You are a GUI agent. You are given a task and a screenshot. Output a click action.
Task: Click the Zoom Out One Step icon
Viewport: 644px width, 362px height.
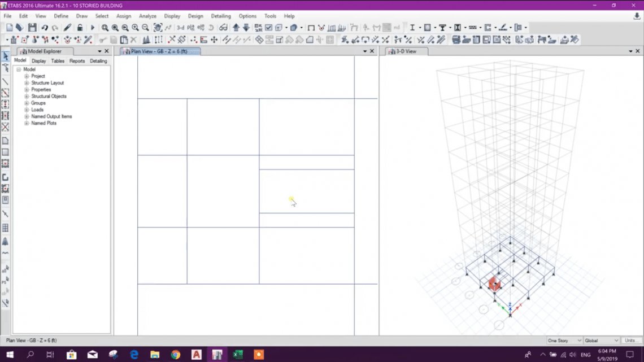[x=145, y=28]
